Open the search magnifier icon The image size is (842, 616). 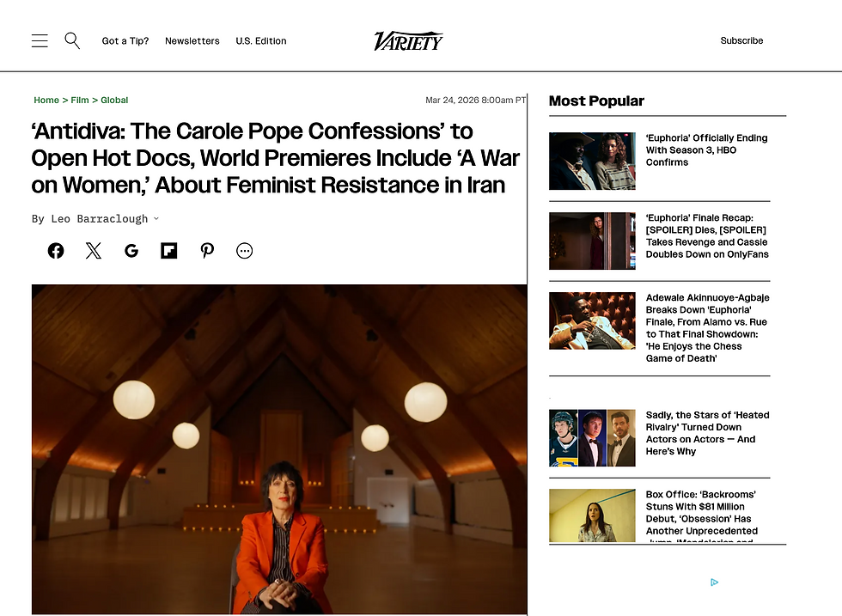(x=72, y=41)
